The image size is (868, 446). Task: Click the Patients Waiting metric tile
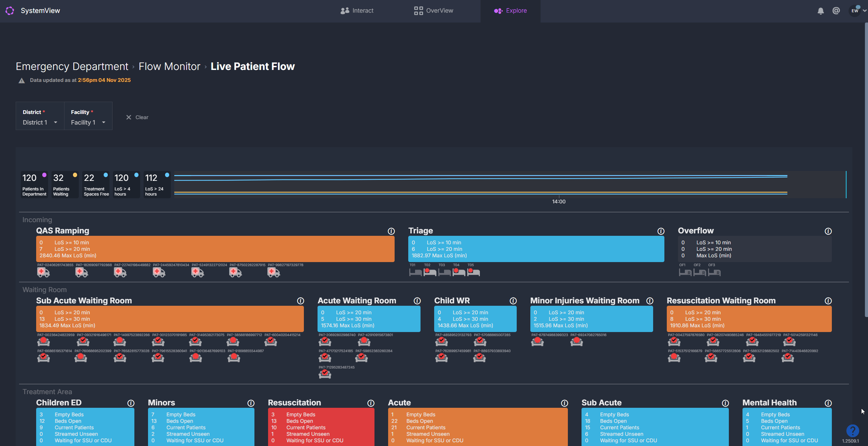pos(65,185)
